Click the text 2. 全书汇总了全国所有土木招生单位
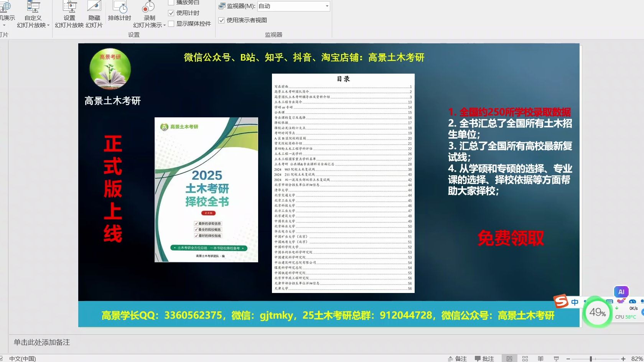The height and width of the screenshot is (362, 644). point(510,129)
